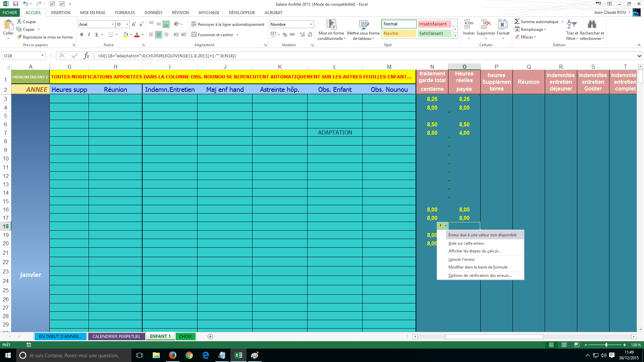Toggle the first checkbox in quick access toolbar
The width and height of the screenshot is (644, 362).
point(52,4)
